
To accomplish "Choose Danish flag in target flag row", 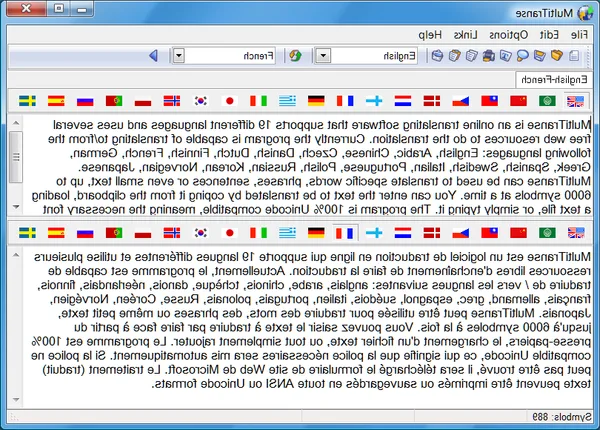I will [x=432, y=233].
